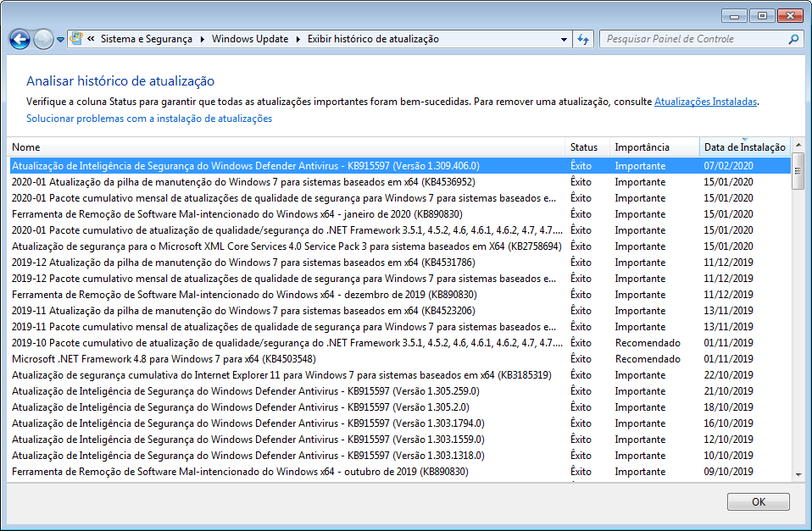This screenshot has width=812, height=531.
Task: Open the Atualizações Instaladas link
Action: (x=705, y=102)
